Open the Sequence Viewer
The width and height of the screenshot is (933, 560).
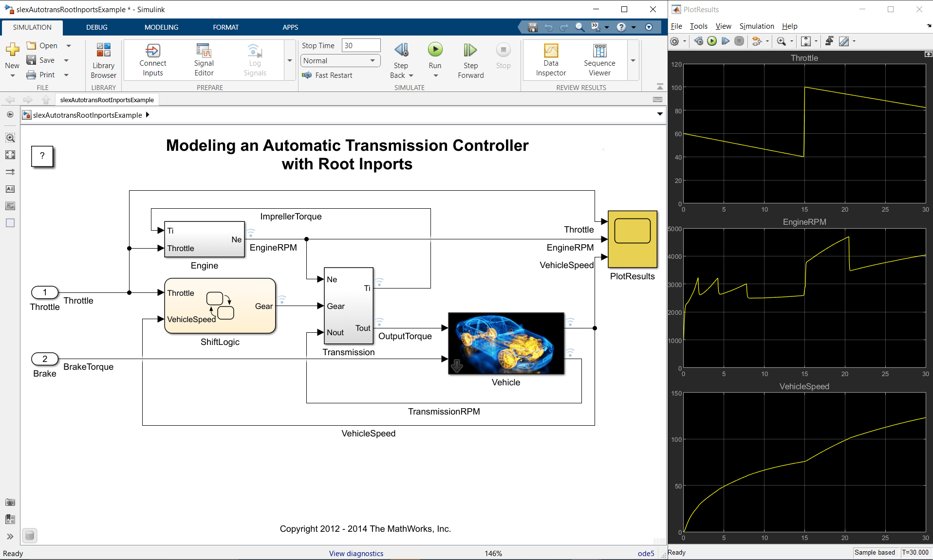coord(599,60)
